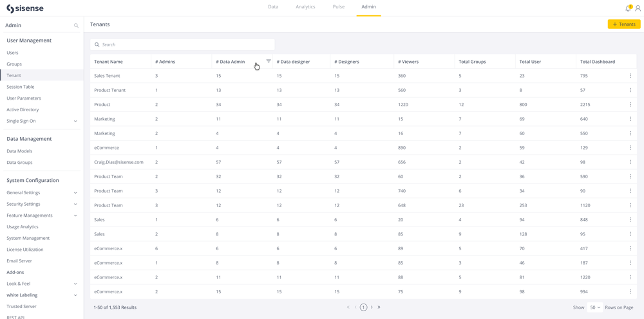This screenshot has width=644, height=319.
Task: Select page 1 in pagination
Action: (363, 307)
